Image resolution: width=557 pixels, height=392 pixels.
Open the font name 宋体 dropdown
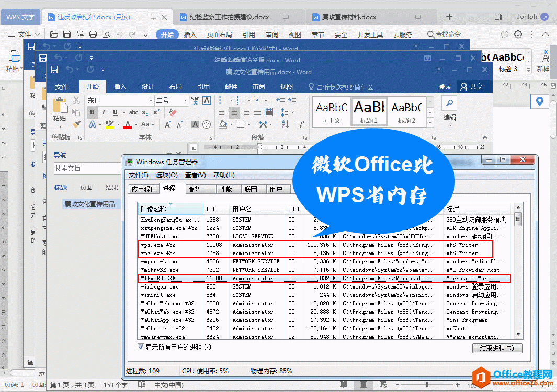[x=151, y=101]
